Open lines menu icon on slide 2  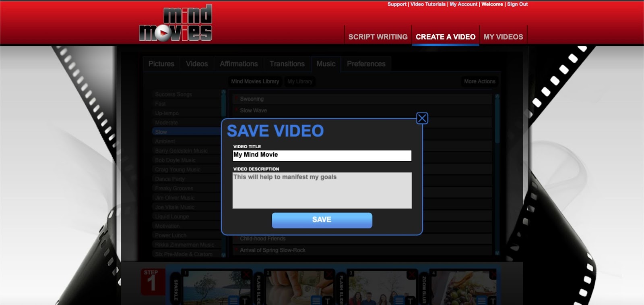(x=316, y=301)
